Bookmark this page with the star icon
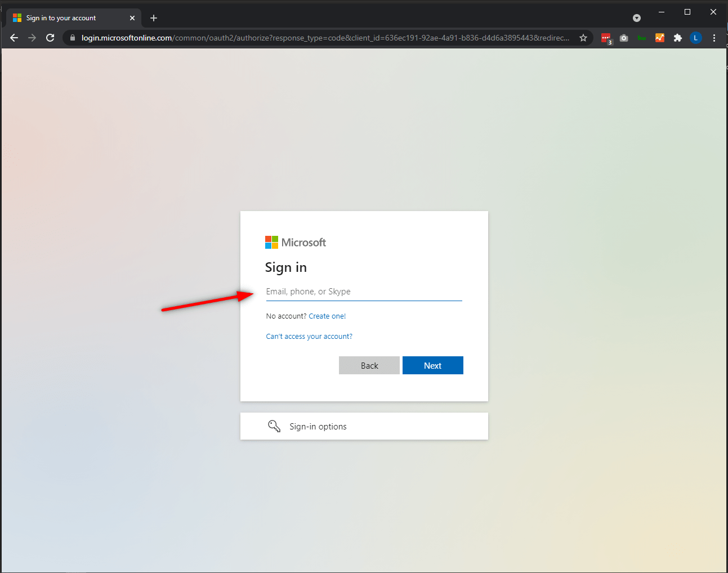728x573 pixels. click(x=583, y=38)
